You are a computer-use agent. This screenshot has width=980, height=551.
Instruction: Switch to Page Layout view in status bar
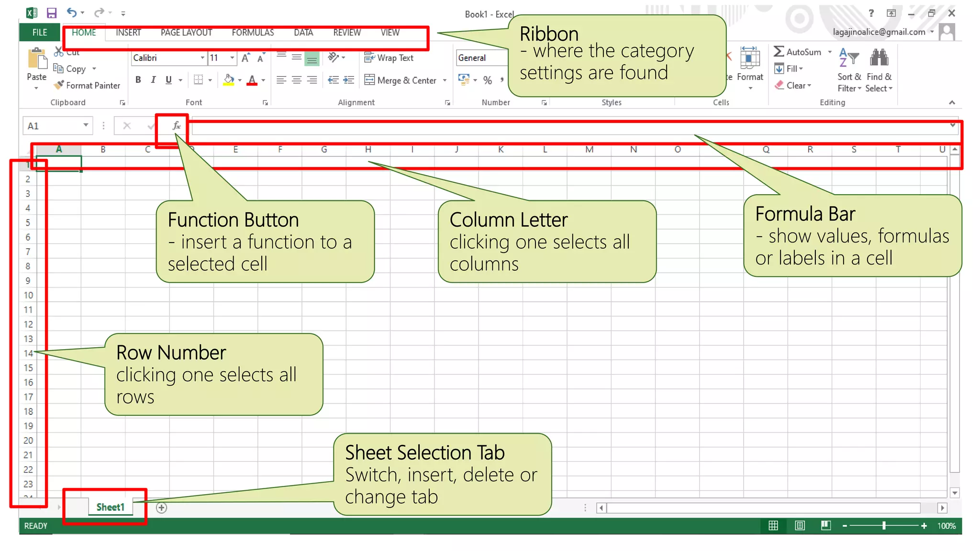(x=800, y=526)
